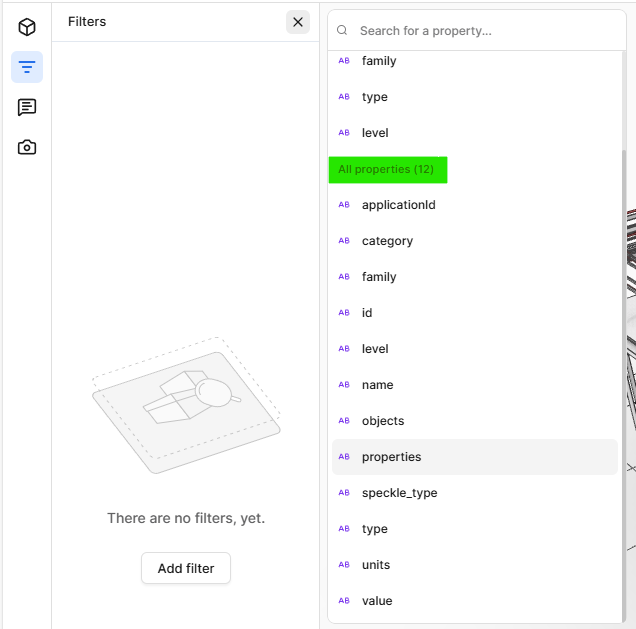The height and width of the screenshot is (629, 636).
Task: Open the models cube icon in sidebar
Action: [27, 27]
